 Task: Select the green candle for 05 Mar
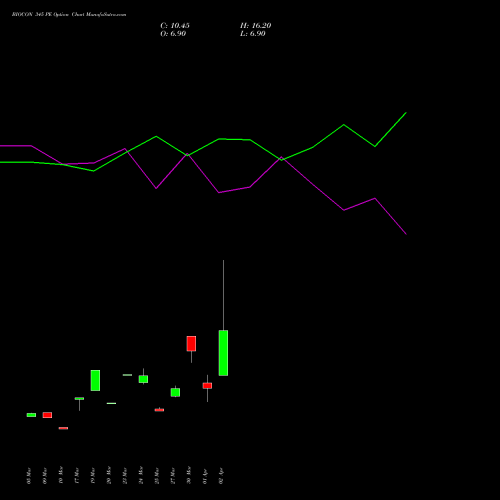31,415
